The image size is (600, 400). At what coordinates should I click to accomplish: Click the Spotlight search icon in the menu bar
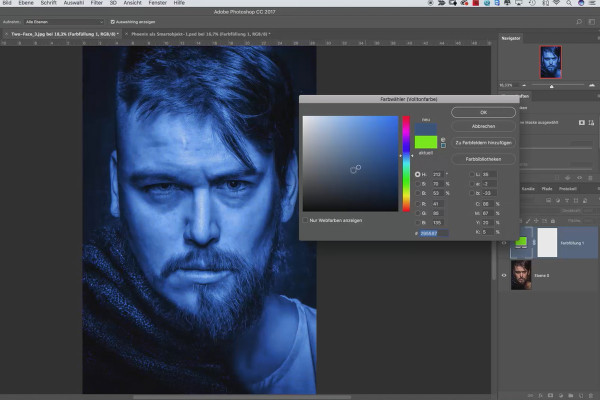pyautogui.click(x=569, y=3)
